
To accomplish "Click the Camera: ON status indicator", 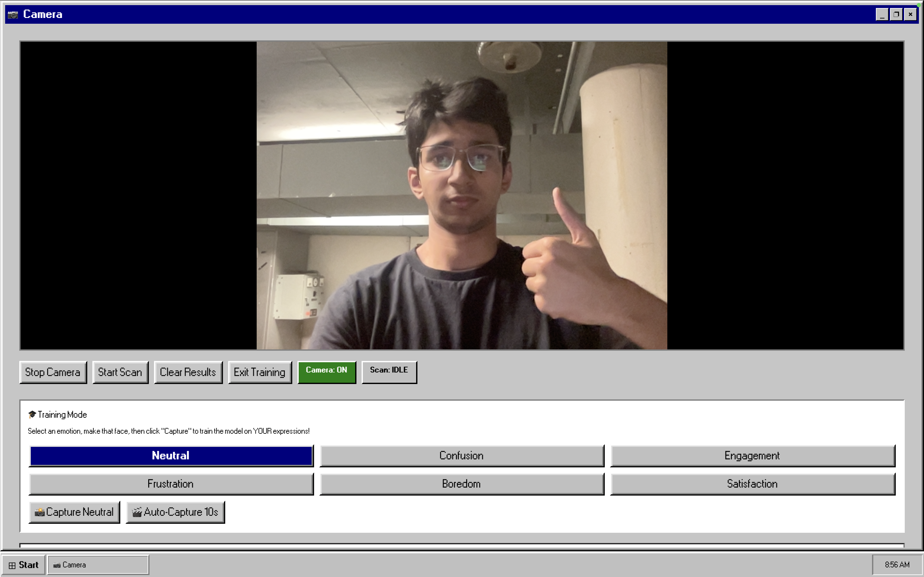I will tap(327, 372).
